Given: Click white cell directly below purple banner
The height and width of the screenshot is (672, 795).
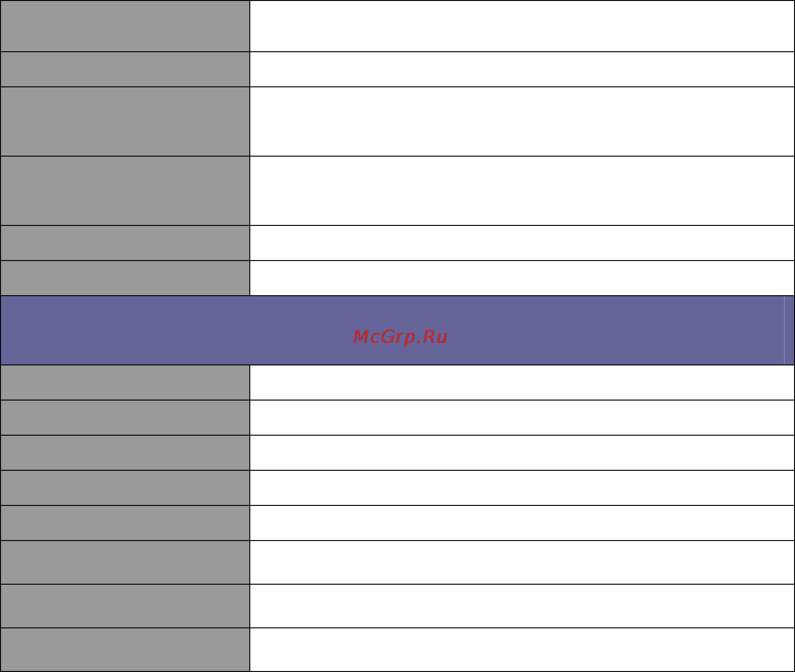Looking at the screenshot, I should [x=522, y=383].
